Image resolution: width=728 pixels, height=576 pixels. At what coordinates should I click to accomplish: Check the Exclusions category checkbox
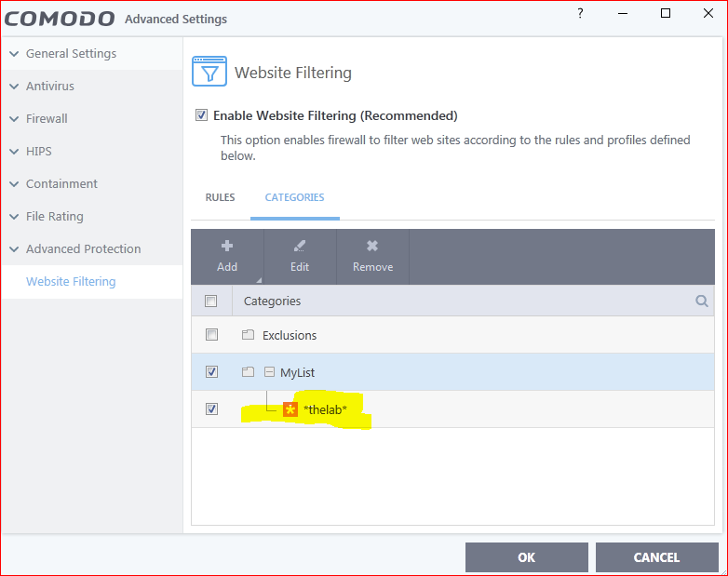coord(211,335)
